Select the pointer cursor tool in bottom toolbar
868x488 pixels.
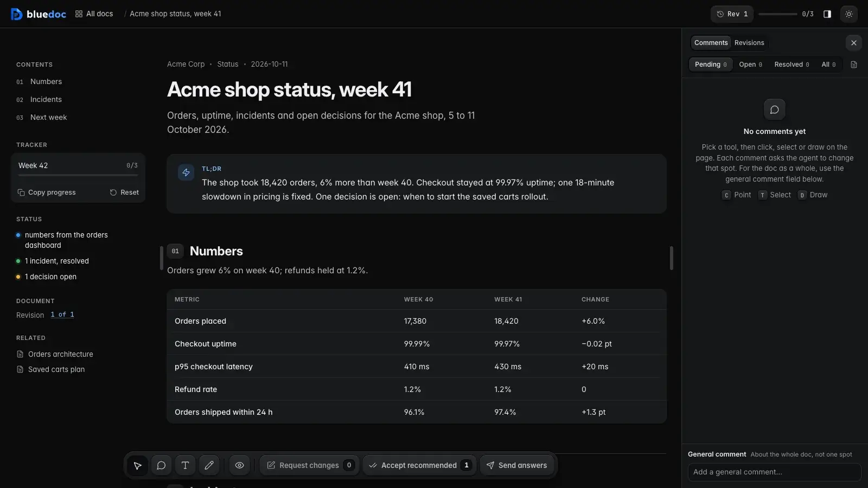(138, 465)
